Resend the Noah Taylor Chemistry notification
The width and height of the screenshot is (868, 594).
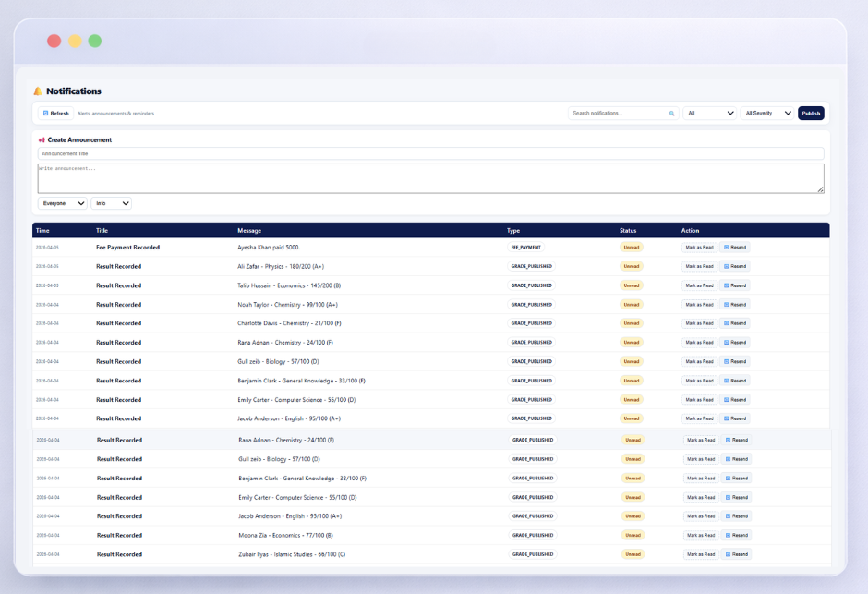[735, 305]
